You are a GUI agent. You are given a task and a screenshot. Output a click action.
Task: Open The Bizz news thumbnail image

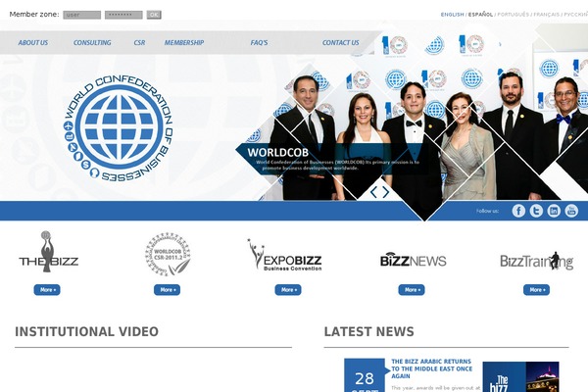point(521,377)
